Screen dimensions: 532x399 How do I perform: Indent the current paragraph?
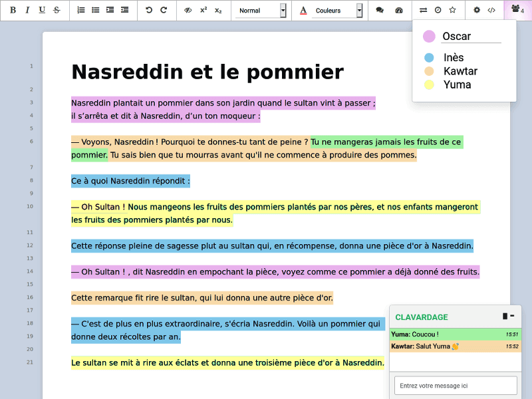pos(110,10)
